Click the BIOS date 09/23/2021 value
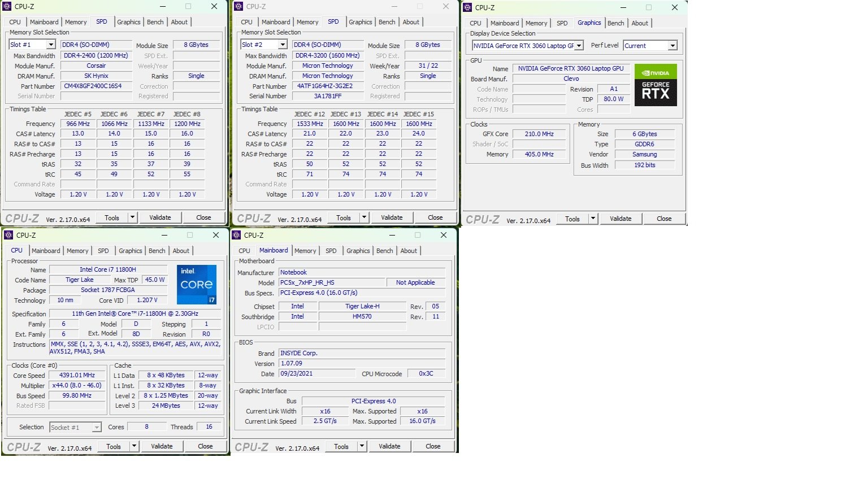This screenshot has height=488, width=868. (318, 373)
